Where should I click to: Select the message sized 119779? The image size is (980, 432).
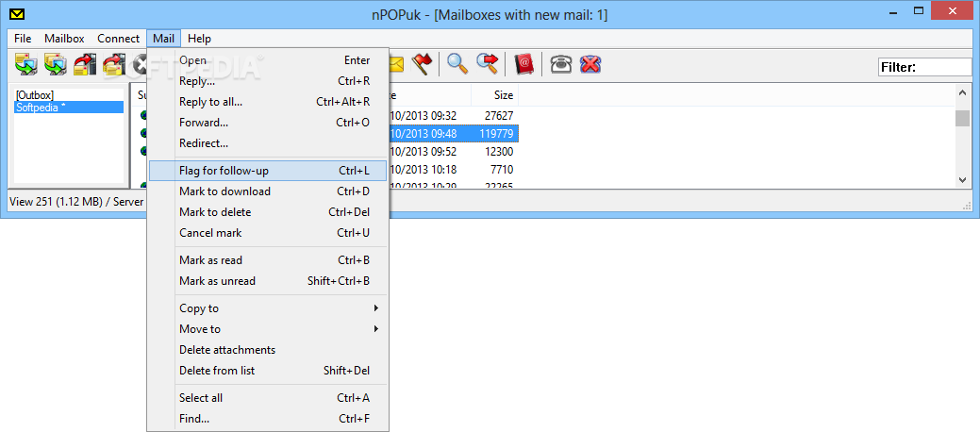[496, 133]
